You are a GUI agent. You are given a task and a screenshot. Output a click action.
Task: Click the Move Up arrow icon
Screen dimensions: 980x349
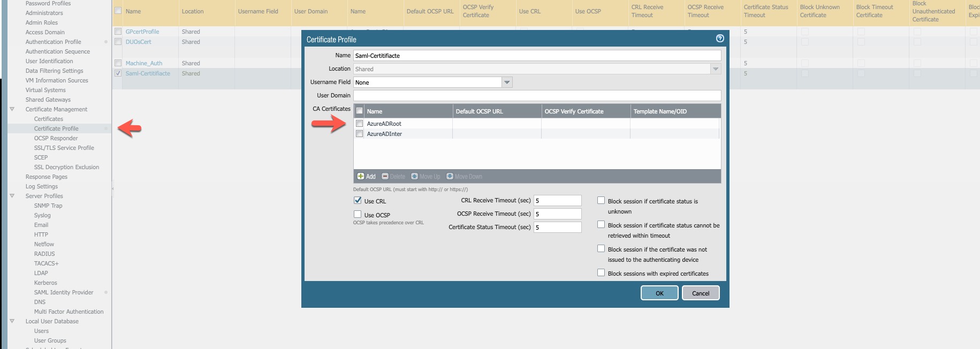(414, 177)
